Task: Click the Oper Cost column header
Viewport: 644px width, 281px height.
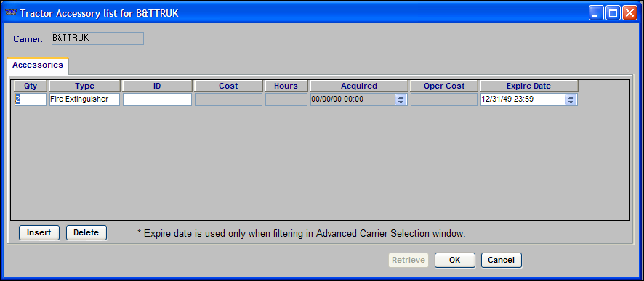Action: click(x=444, y=86)
